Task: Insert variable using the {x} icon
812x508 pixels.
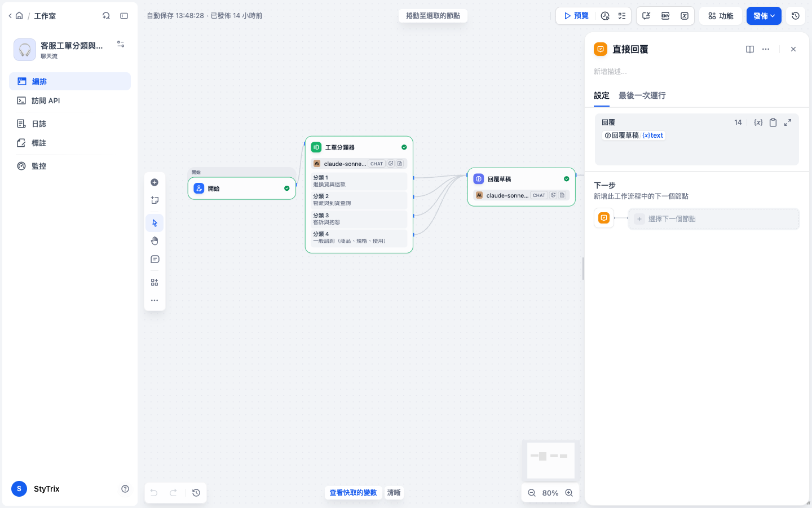Action: coord(758,122)
